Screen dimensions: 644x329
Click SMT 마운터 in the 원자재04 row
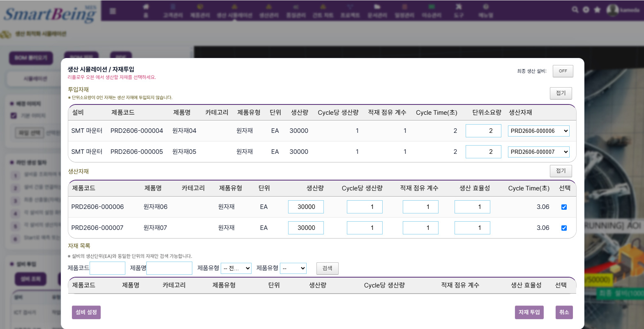(87, 131)
